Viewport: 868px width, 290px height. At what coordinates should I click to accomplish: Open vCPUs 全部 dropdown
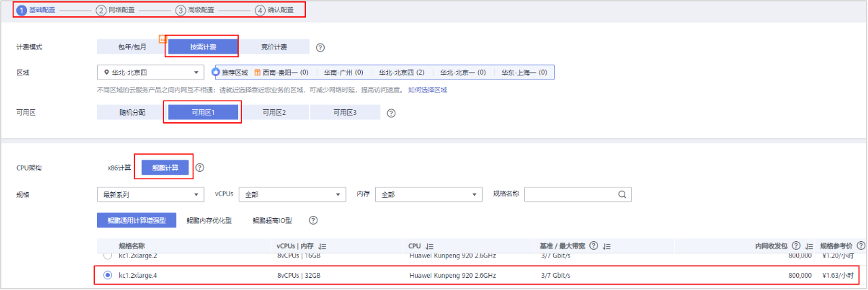click(x=292, y=194)
